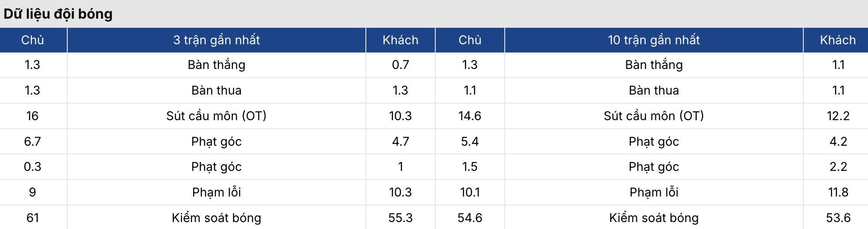Viewport: 868px width, 229px height.
Task: Click the home possession value 61
Action: pyautogui.click(x=33, y=217)
